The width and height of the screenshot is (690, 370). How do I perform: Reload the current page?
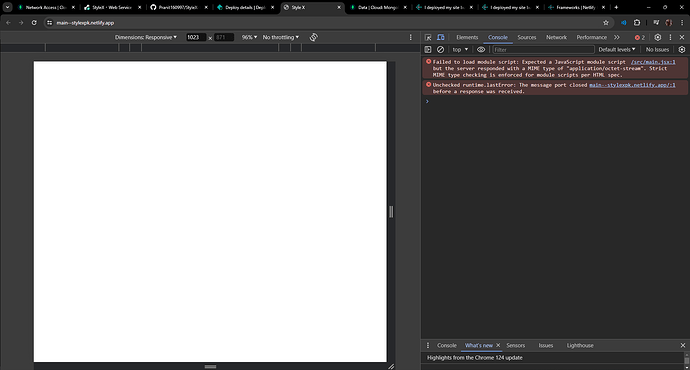(x=34, y=23)
